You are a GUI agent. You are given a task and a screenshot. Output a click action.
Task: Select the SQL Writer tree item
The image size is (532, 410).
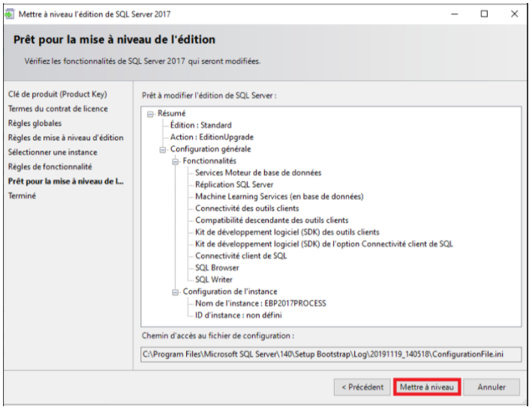[214, 280]
